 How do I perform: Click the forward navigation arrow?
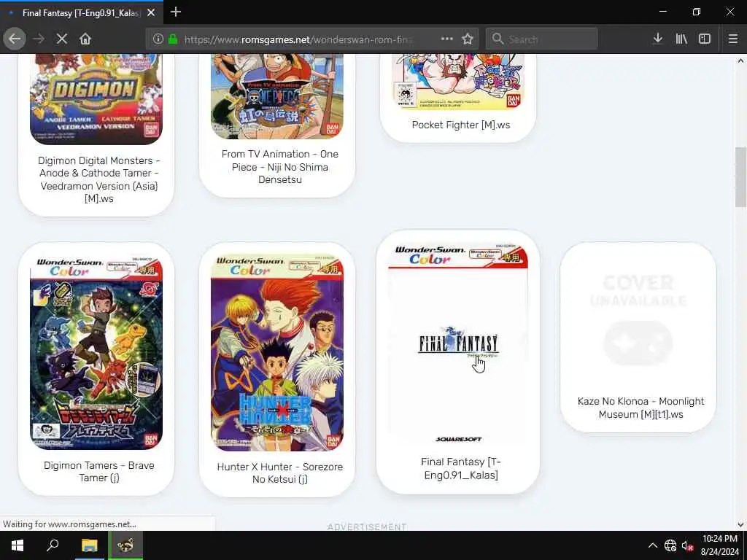[x=39, y=39]
